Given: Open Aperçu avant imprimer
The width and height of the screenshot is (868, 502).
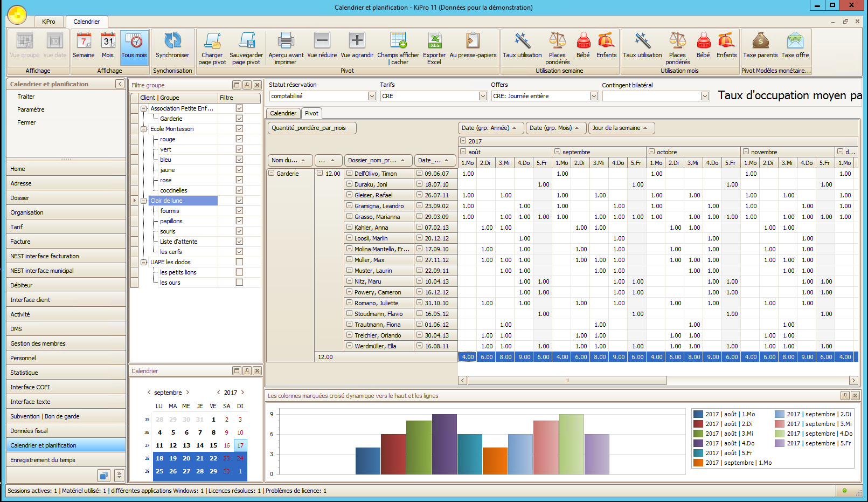Looking at the screenshot, I should tap(286, 42).
